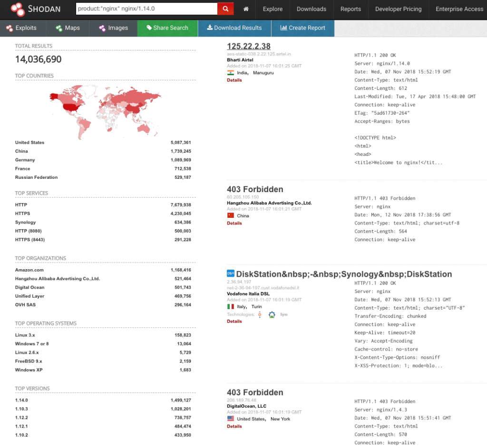The height and width of the screenshot is (448, 487).
Task: Switch to the Reports section
Action: tap(351, 9)
